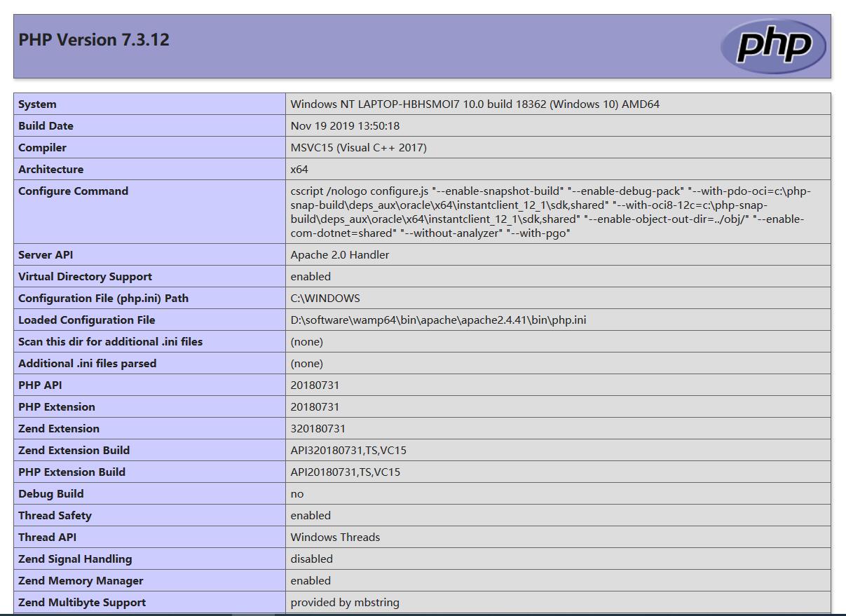
Task: Click the 'PHP API' label
Action: (40, 385)
